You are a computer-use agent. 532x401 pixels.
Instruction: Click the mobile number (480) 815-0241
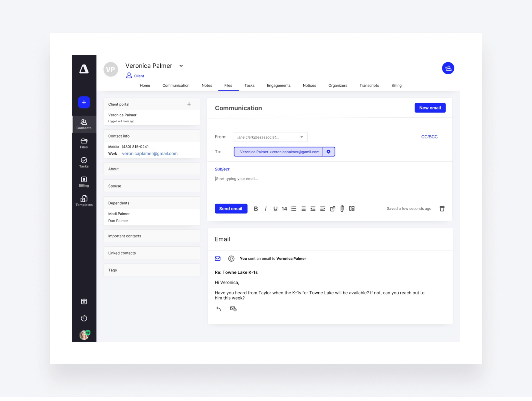pyautogui.click(x=135, y=147)
